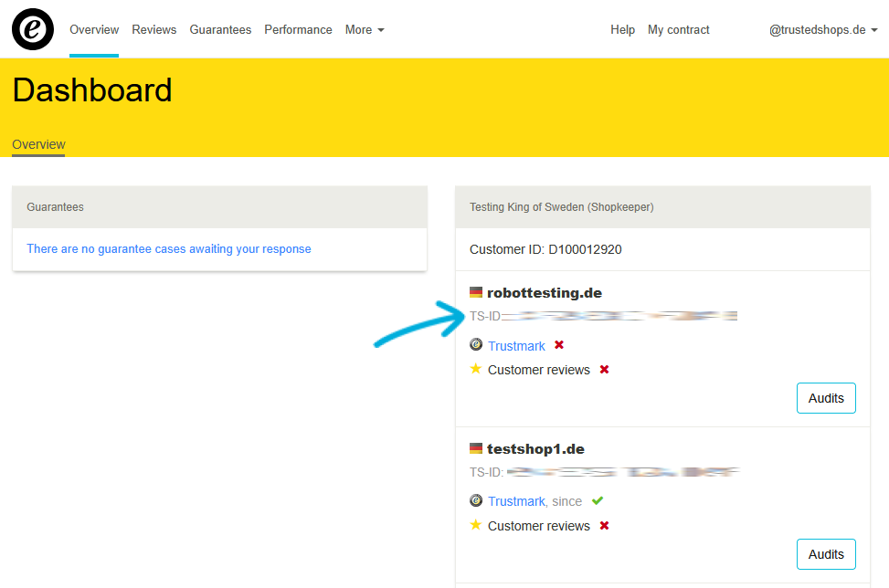The width and height of the screenshot is (889, 588).
Task: Click Trustmark seal icon under testshop1.de
Action: (475, 501)
